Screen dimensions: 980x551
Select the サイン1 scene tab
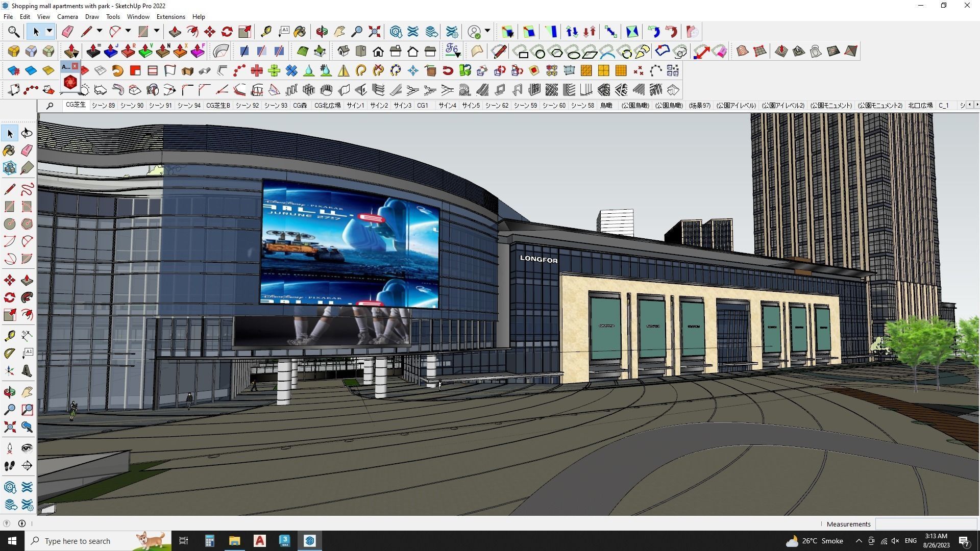point(355,106)
